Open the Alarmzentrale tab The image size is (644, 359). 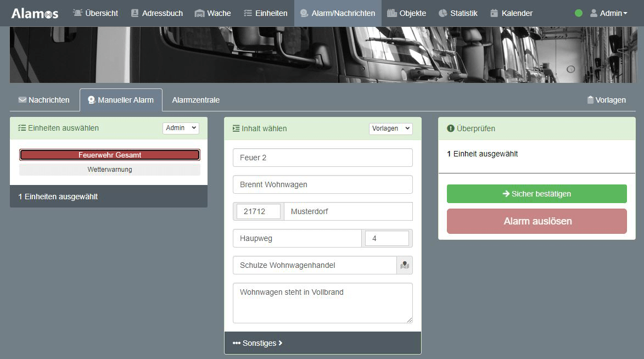pyautogui.click(x=196, y=100)
